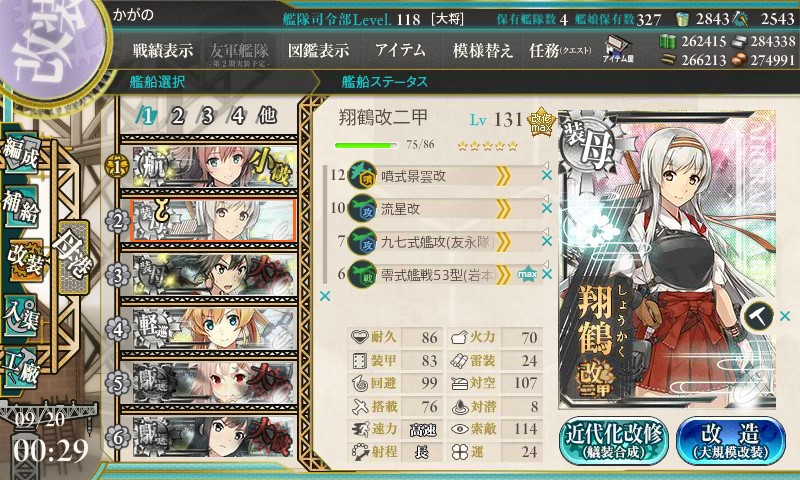
Task: Remove 噴式景雲改 with its X mark
Action: click(x=547, y=175)
